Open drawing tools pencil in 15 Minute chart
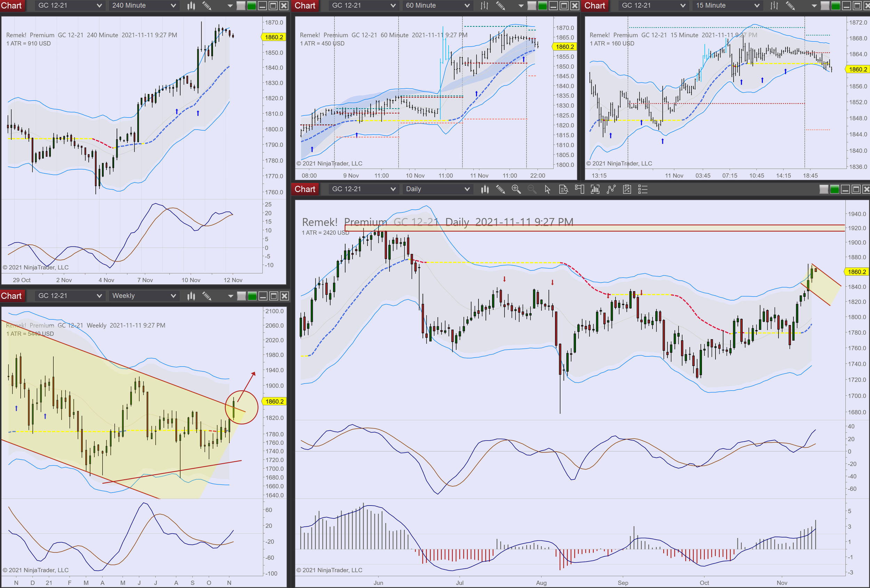 pyautogui.click(x=790, y=6)
